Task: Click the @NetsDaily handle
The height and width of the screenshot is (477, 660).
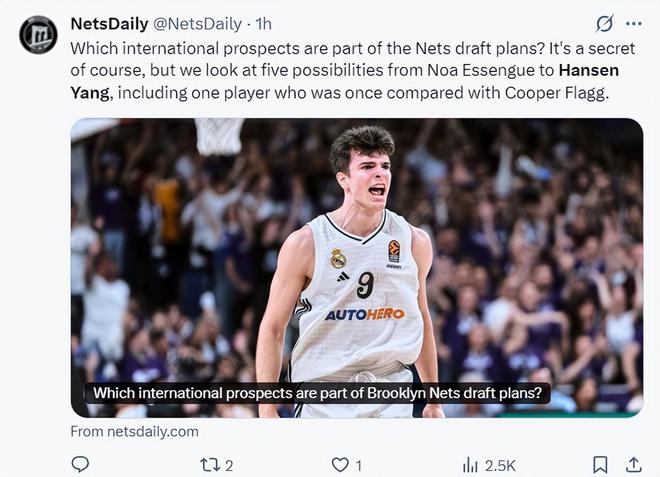Action: pyautogui.click(x=198, y=23)
